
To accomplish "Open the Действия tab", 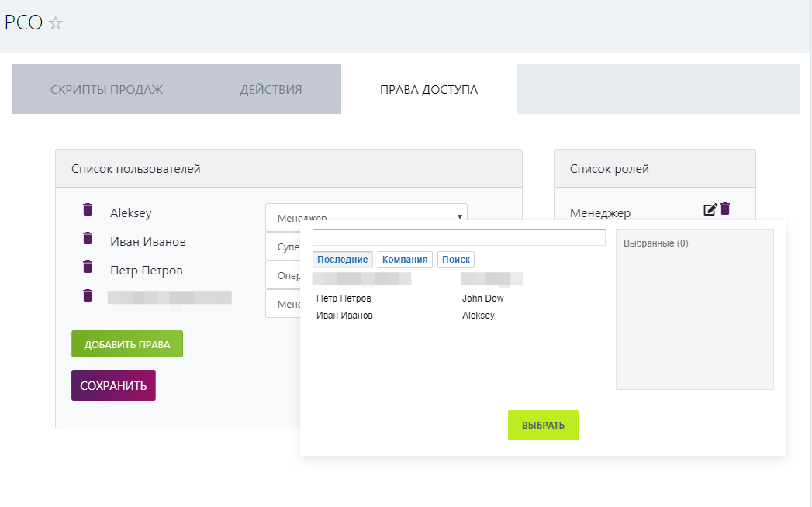I will [271, 90].
